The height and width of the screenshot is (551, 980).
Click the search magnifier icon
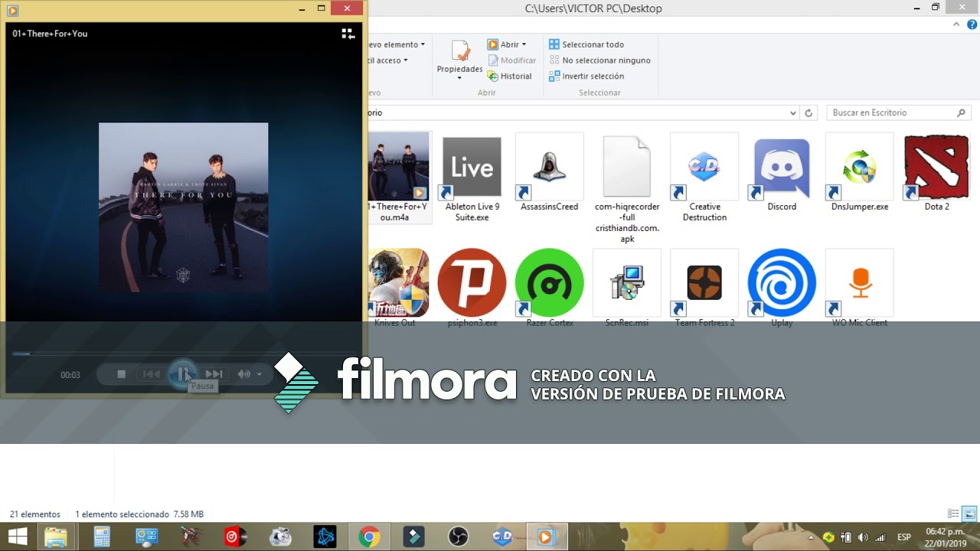tap(962, 112)
